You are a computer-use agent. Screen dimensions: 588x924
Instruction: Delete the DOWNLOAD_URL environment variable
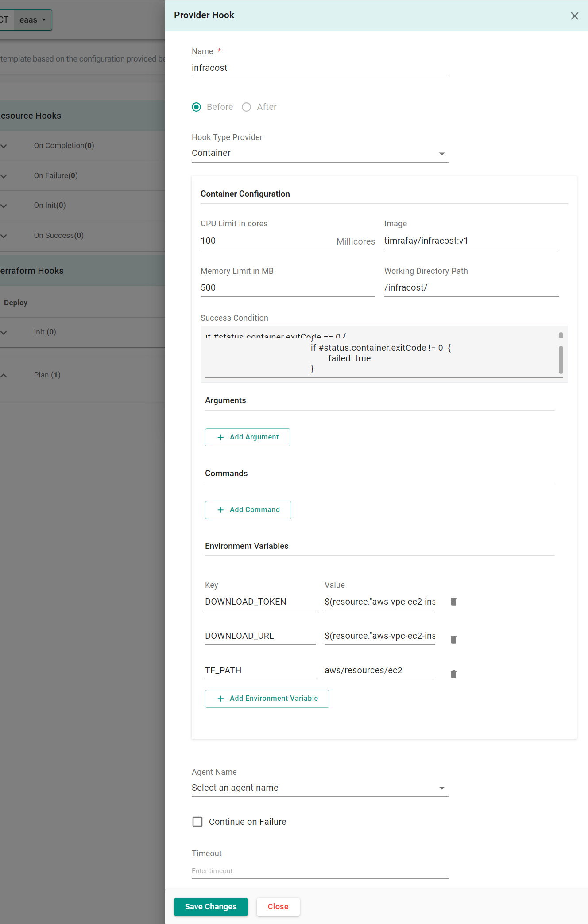[x=453, y=639]
